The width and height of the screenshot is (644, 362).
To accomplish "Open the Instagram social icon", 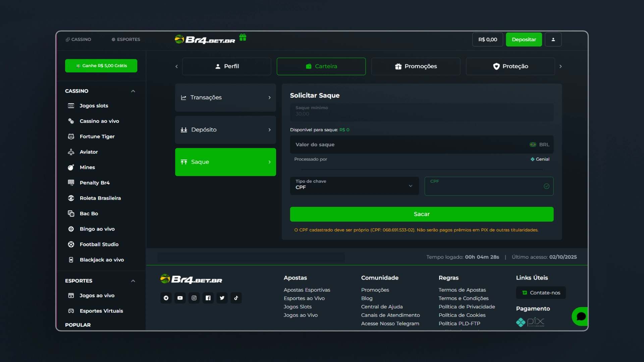I will pos(194,298).
